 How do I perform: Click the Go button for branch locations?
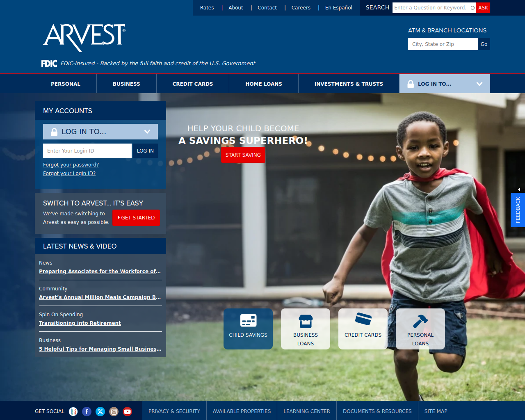pyautogui.click(x=484, y=44)
